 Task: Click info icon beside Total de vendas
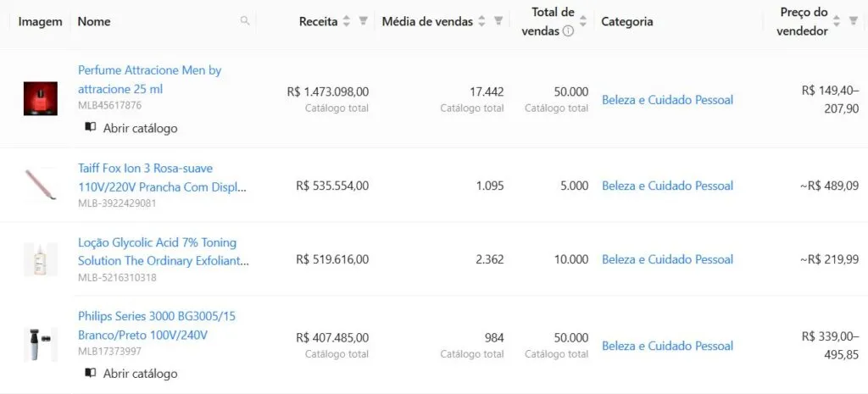coord(568,31)
